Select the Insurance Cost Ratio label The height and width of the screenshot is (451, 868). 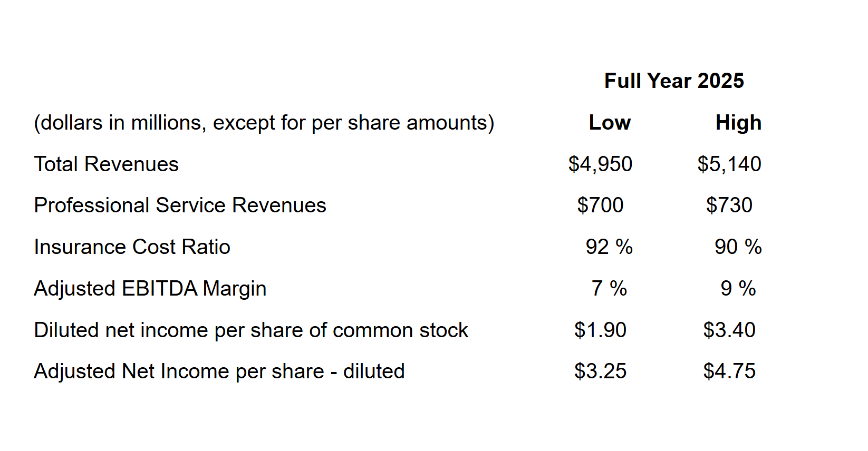pos(132,247)
